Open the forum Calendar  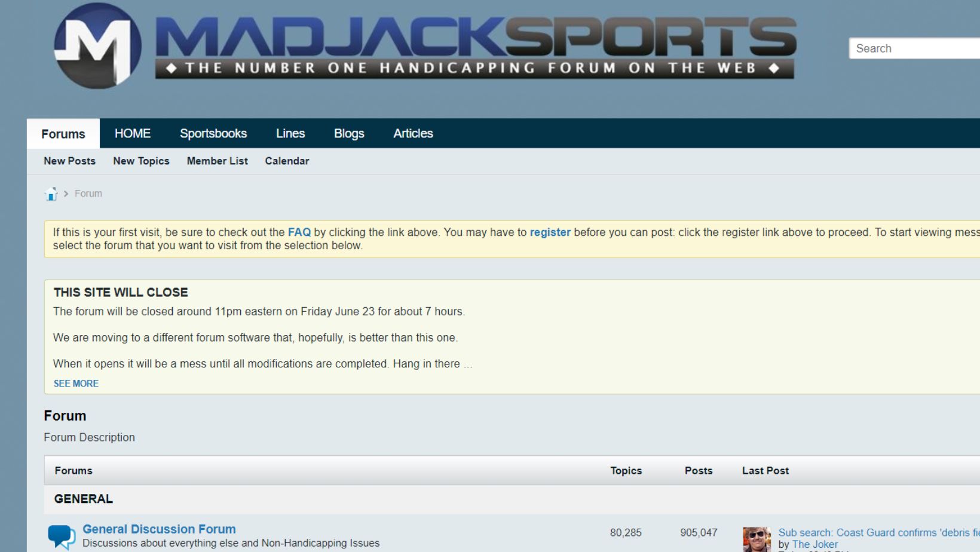coord(287,161)
